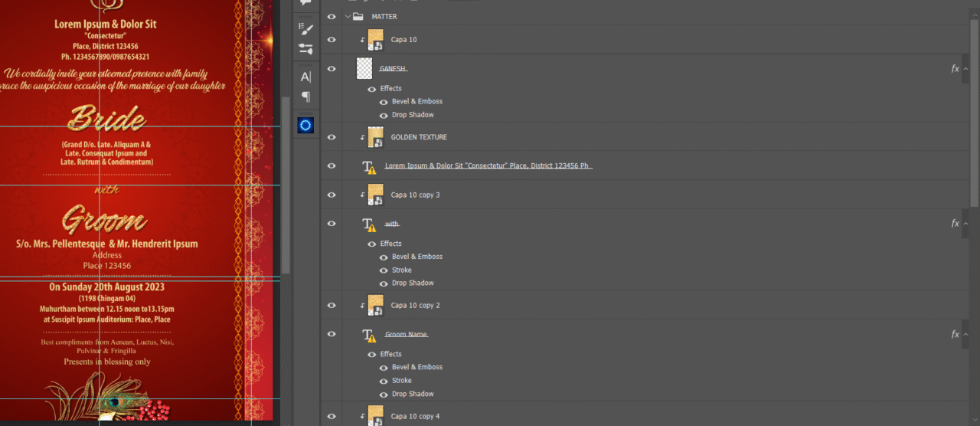Click the fx icon on 'with' layer
Viewport: 980px width, 426px height.
point(955,224)
